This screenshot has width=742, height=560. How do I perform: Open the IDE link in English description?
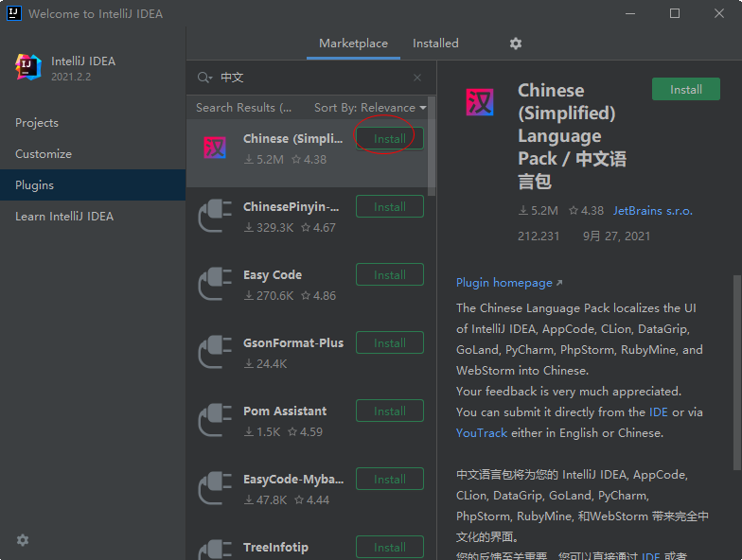tap(659, 412)
